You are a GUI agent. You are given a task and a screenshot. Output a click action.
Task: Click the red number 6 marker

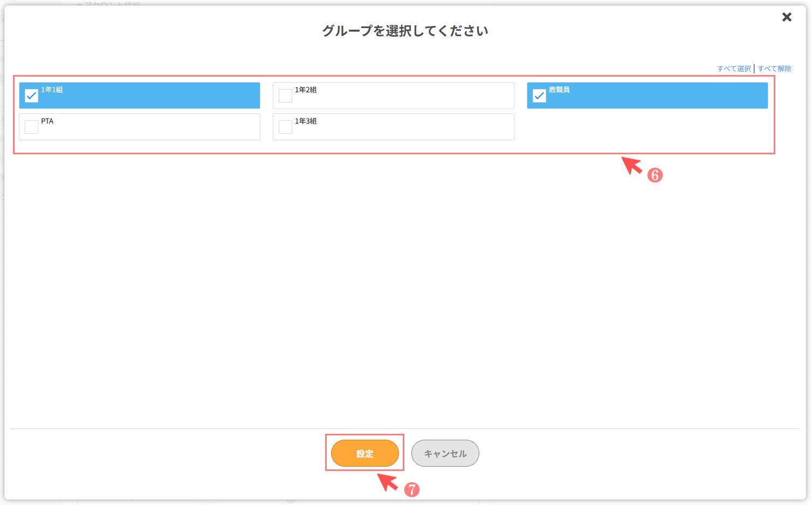point(655,175)
